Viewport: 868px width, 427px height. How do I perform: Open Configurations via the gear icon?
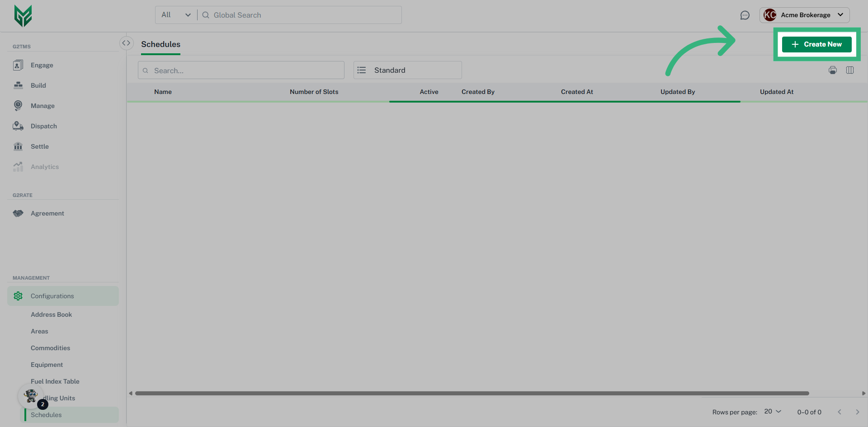[18, 296]
